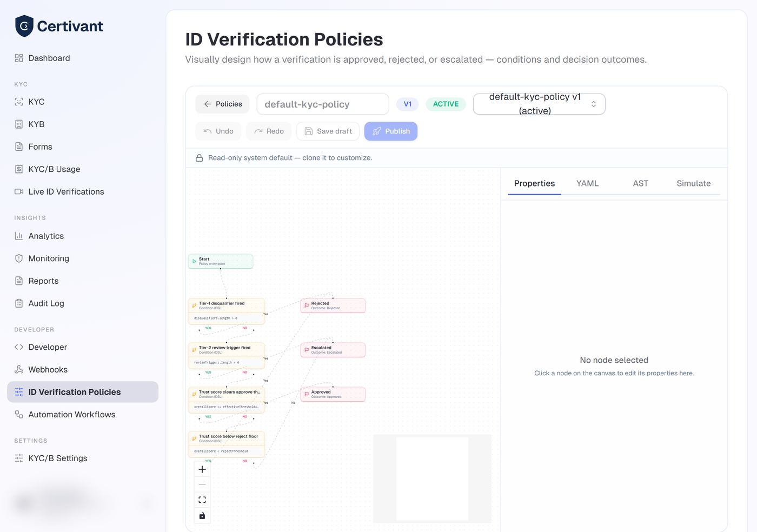
Task: Click the Publish button
Action: (391, 131)
